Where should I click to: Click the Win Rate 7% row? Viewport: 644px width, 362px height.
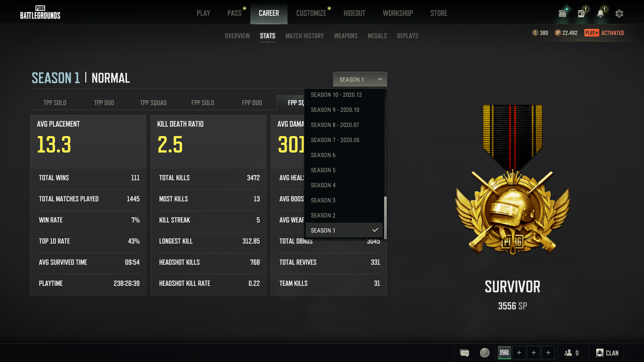pyautogui.click(x=89, y=220)
